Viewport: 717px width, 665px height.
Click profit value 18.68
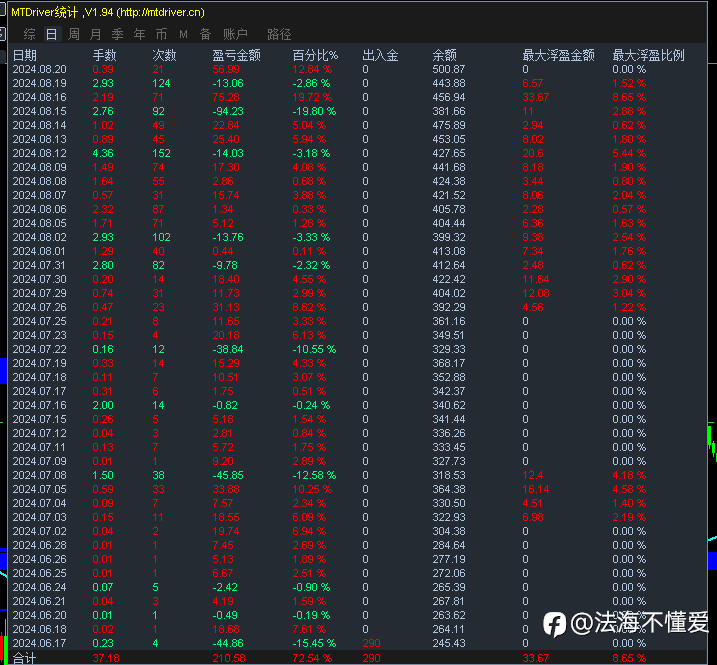pyautogui.click(x=226, y=629)
